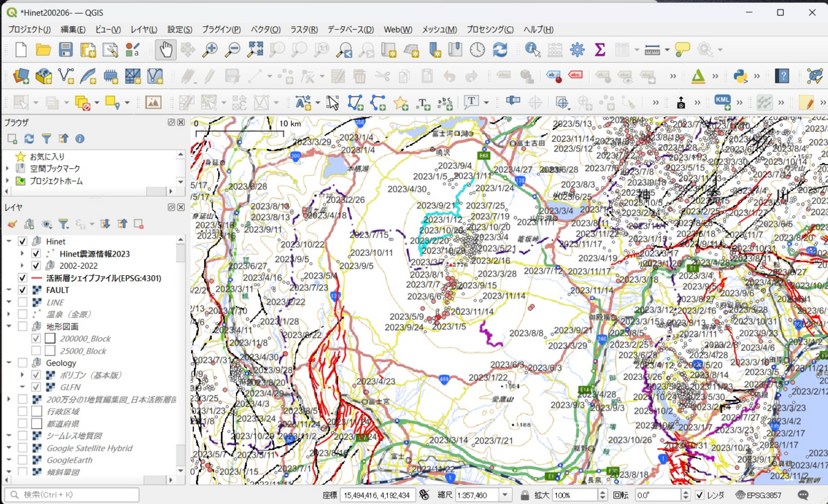
Task: Open the レイヤ(L) menu
Action: point(144,30)
